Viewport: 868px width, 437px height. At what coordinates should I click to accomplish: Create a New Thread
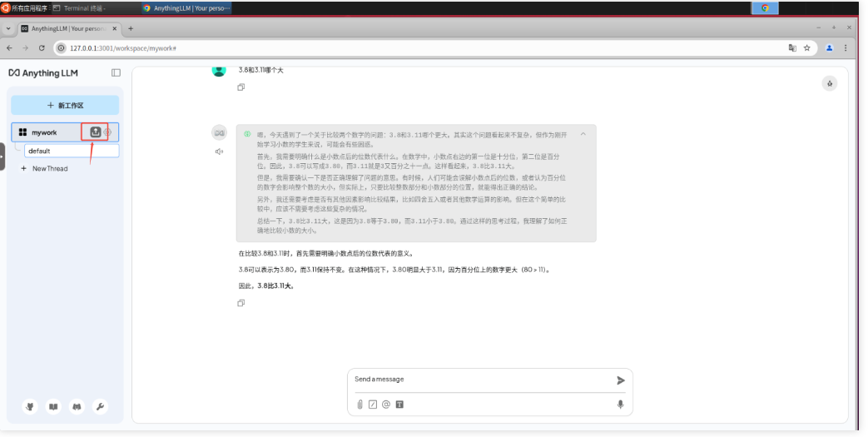coord(44,168)
